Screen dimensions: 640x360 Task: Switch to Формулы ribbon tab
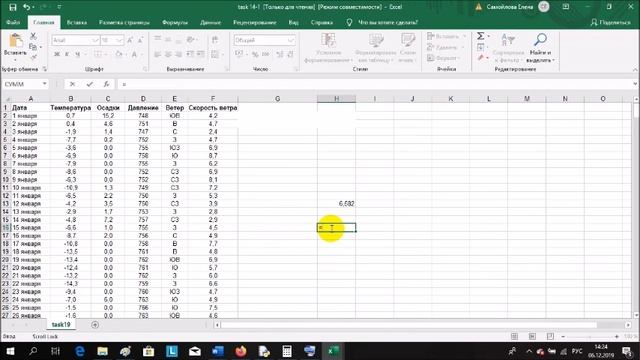click(x=175, y=22)
